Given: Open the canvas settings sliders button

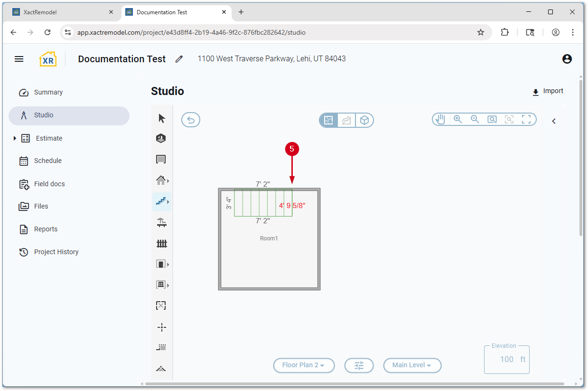Looking at the screenshot, I should point(359,365).
